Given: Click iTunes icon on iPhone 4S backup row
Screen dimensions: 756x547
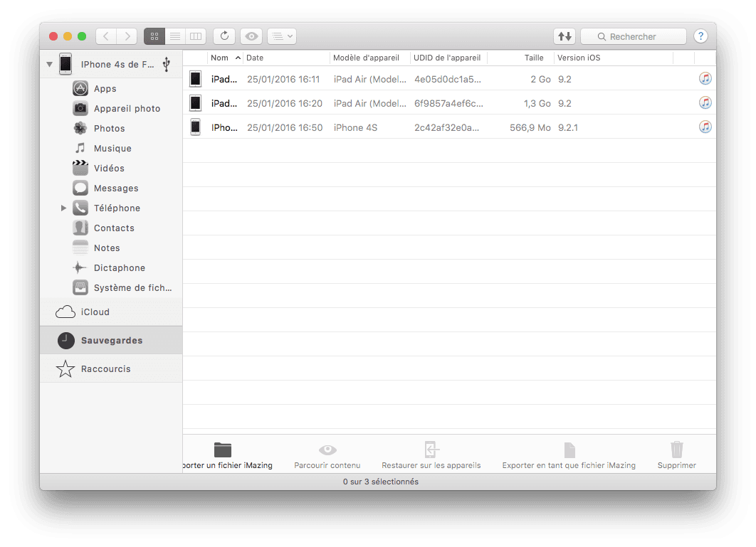Looking at the screenshot, I should click(705, 127).
